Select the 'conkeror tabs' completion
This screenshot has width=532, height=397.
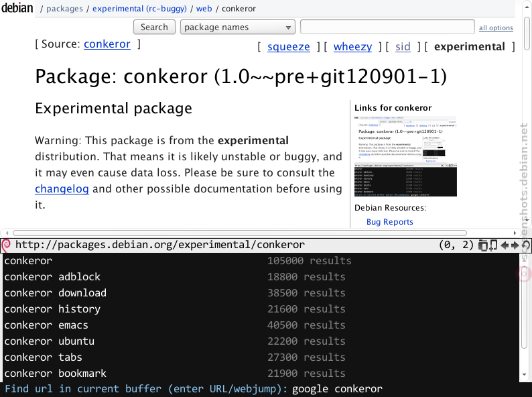click(x=261, y=357)
